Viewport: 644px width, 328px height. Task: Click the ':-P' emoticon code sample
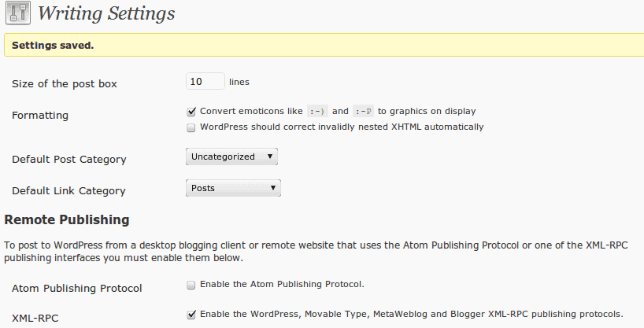pyautogui.click(x=363, y=112)
